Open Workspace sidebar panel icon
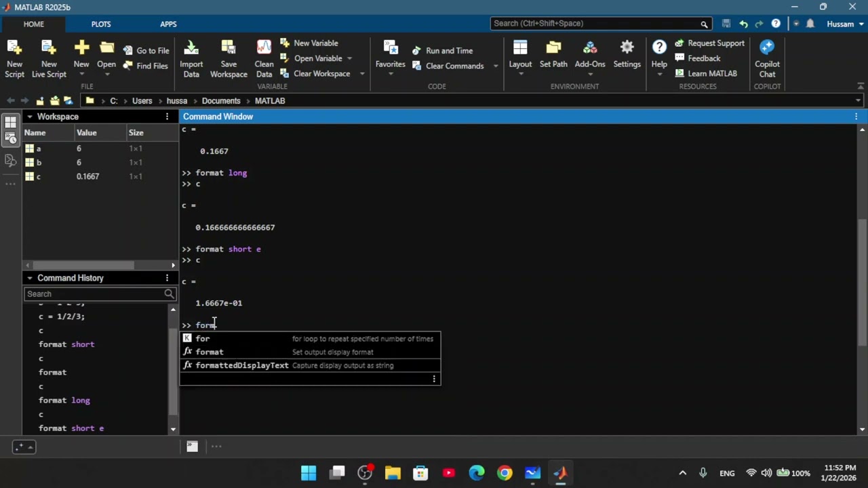The height and width of the screenshot is (488, 868). [x=10, y=122]
